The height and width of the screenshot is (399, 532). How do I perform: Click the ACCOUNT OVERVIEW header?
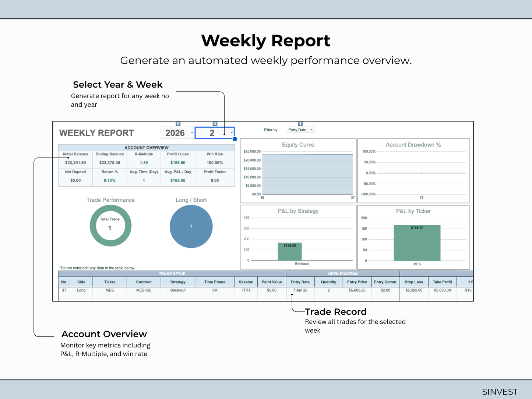click(x=147, y=148)
